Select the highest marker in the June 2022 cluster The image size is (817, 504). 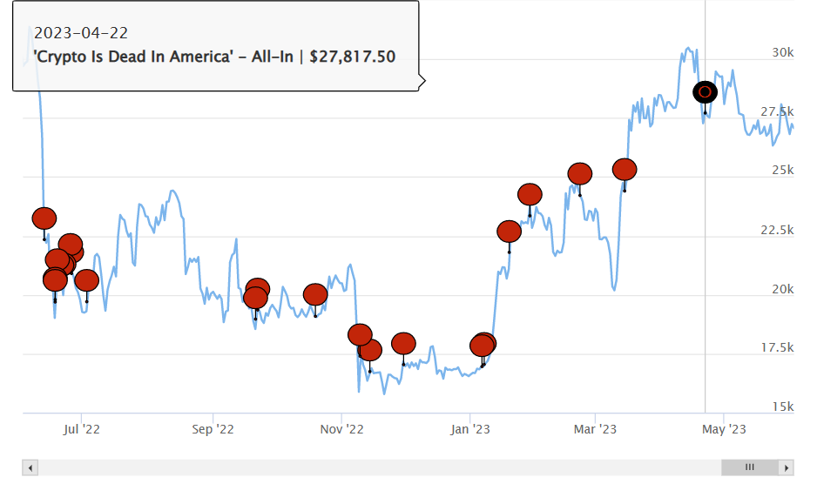point(71,245)
